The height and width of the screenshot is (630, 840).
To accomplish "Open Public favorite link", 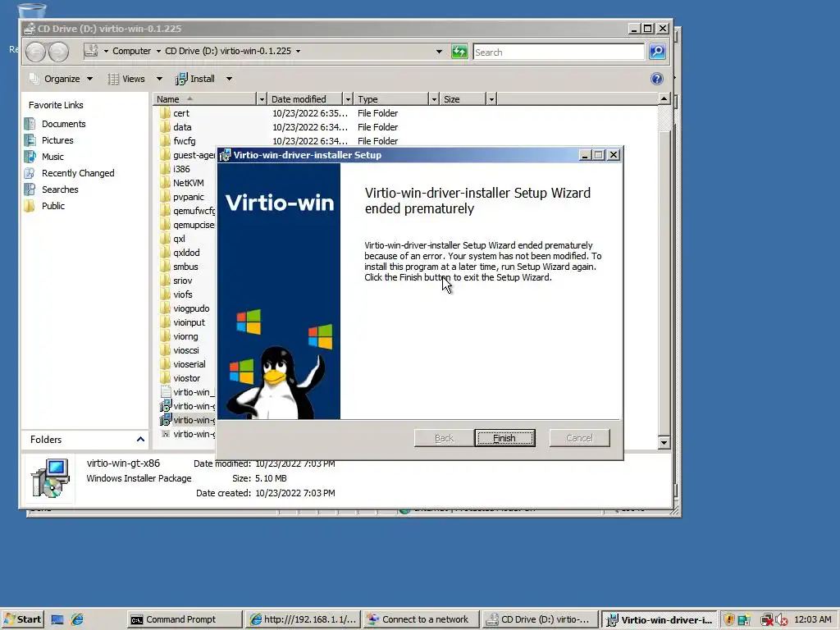I will pos(53,206).
